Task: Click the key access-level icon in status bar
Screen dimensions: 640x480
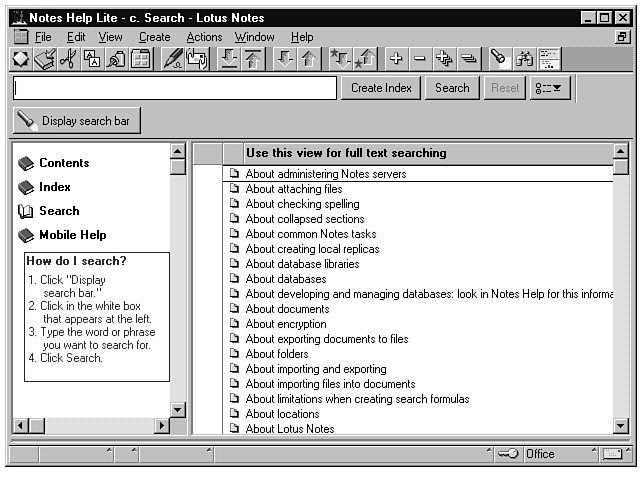Action: (x=508, y=454)
